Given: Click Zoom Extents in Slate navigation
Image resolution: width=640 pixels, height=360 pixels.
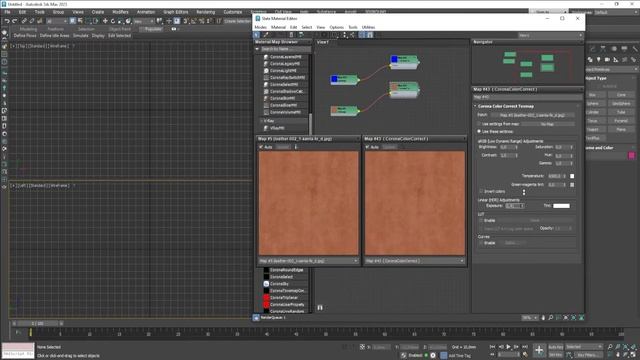Looking at the screenshot, I should (566, 318).
